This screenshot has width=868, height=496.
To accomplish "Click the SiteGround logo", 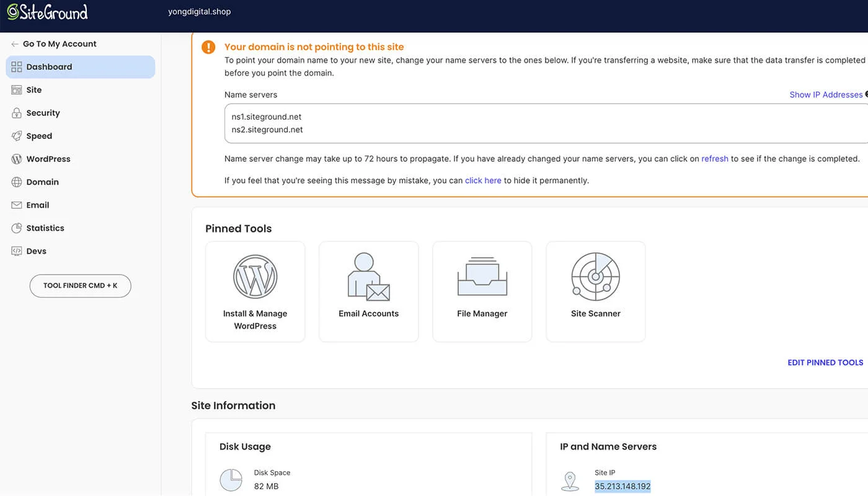I will (48, 12).
